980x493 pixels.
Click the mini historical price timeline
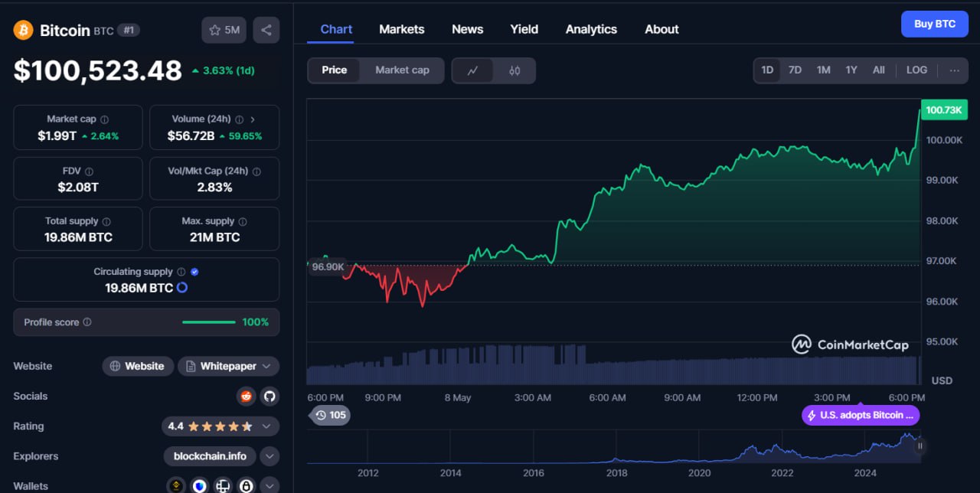(x=613, y=446)
